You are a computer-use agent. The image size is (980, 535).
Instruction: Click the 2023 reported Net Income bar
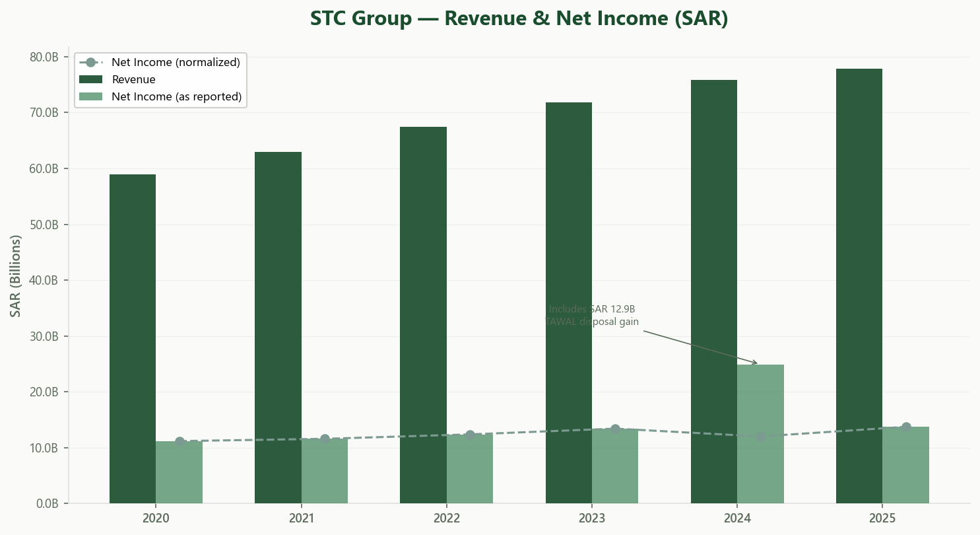point(615,466)
